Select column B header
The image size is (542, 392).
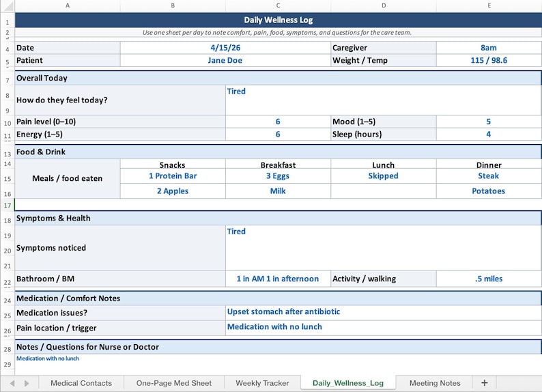[173, 5]
